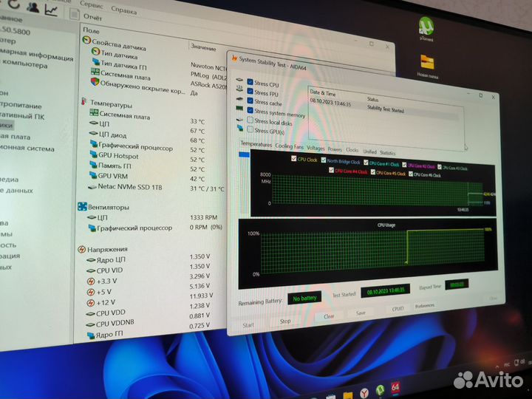Click the flame icon in Stability Test title bar
This screenshot has width=532, height=399.
(234, 58)
